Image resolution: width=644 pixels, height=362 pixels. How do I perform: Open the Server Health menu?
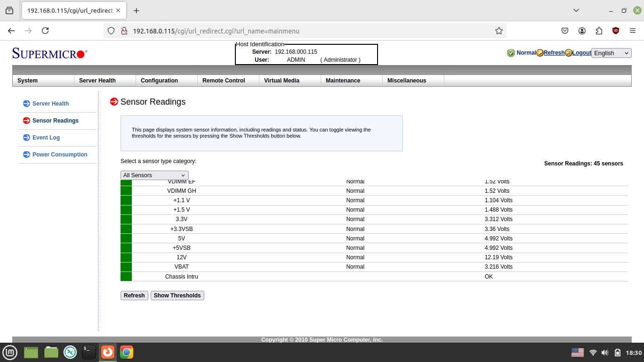(x=97, y=81)
